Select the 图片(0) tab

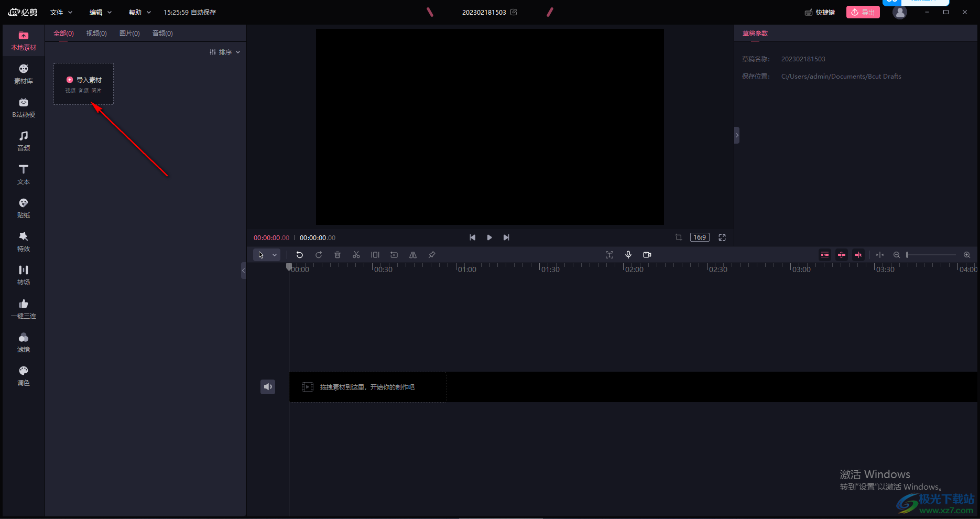pyautogui.click(x=129, y=33)
